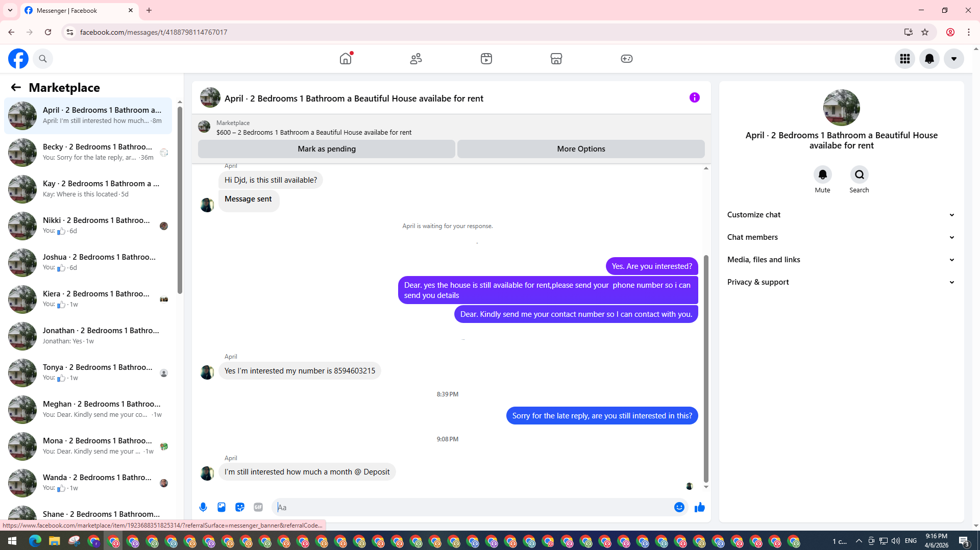
Task: Open Wanda's conversation
Action: [x=88, y=483]
